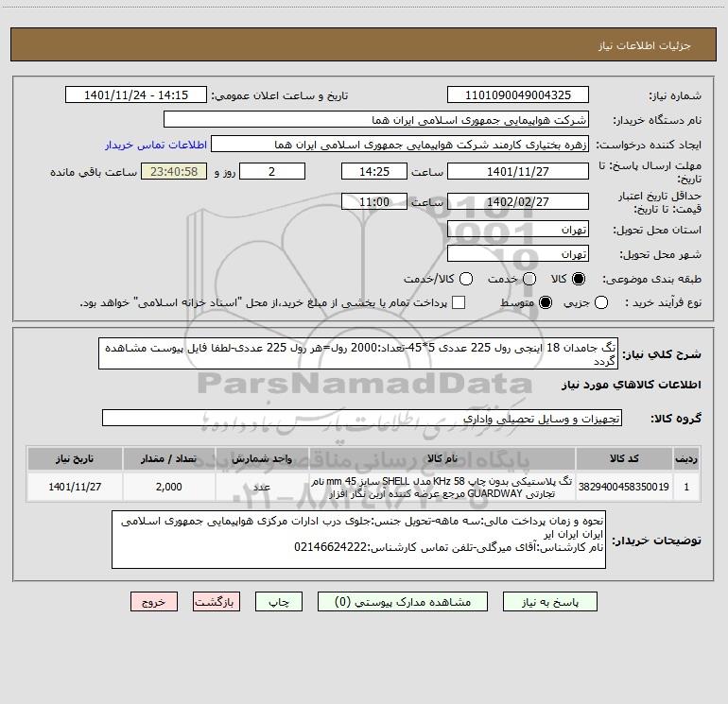Screen dimensions: 728x704
Task: Click the response deadline date 1401/11/27 field
Action: [x=518, y=171]
